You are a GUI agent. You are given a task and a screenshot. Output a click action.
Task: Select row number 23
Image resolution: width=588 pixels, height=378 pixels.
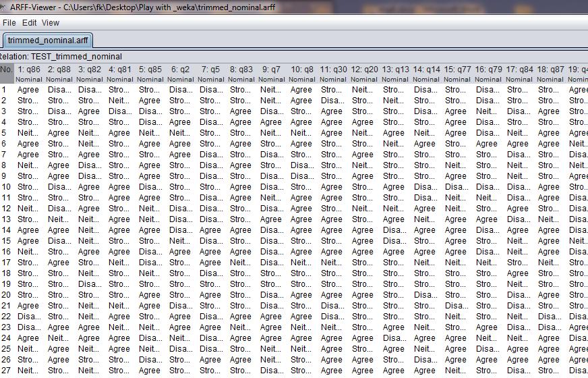(x=6, y=327)
